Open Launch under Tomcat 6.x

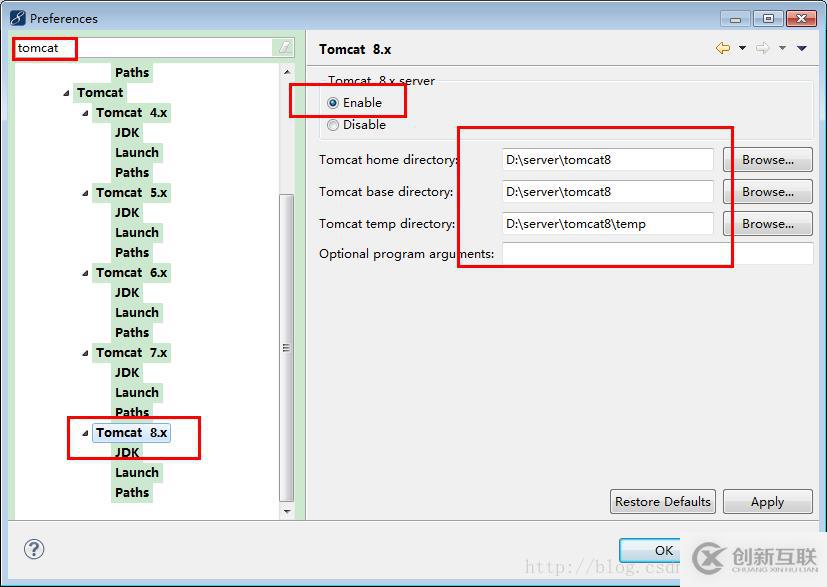pos(137,313)
